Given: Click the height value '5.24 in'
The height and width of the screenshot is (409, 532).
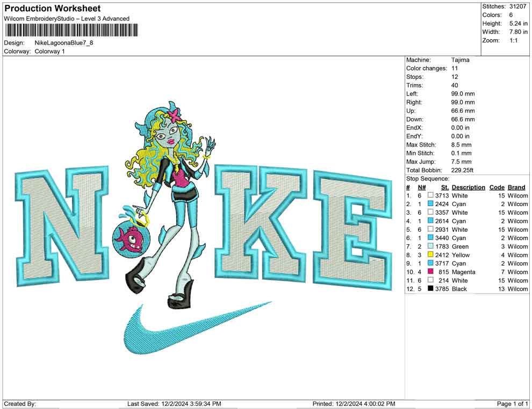Looking at the screenshot, I should [518, 24].
